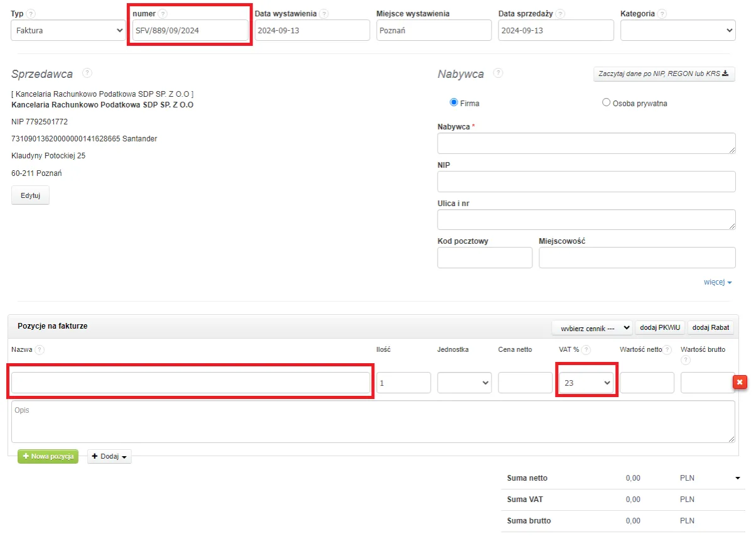Viewport: 756px width, 541px height.
Task: Click the help icon beside Sprzedawca heading
Action: click(87, 73)
